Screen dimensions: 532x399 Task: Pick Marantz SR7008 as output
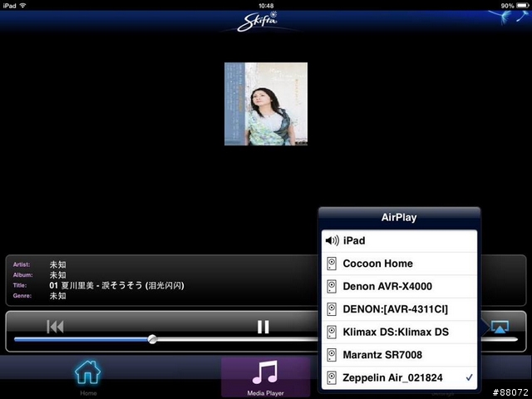pyautogui.click(x=399, y=355)
